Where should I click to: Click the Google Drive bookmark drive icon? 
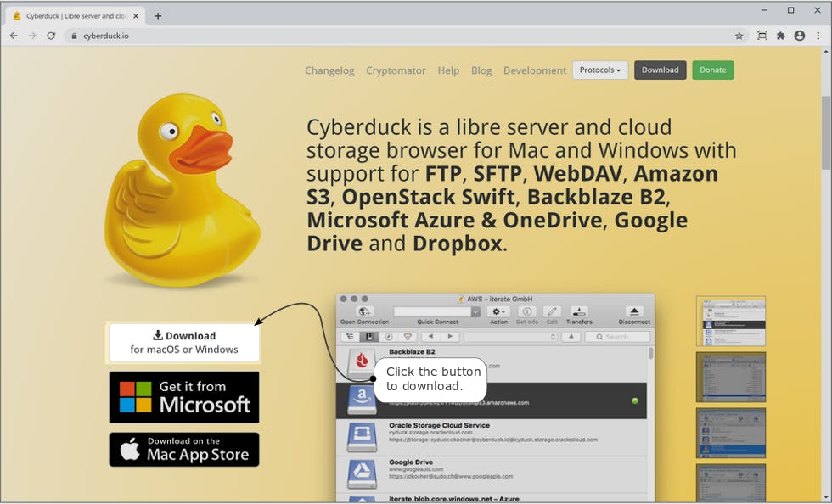(x=362, y=473)
